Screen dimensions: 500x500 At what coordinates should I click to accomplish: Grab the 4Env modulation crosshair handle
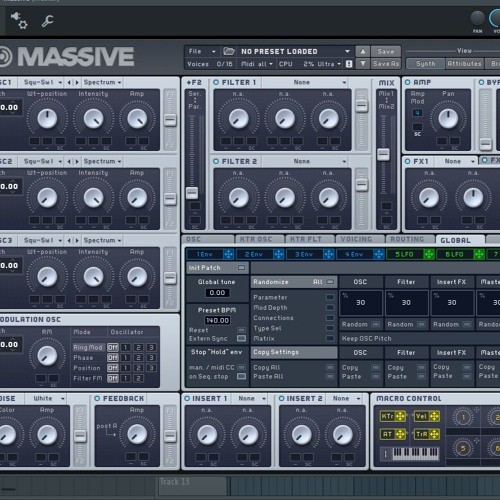click(x=379, y=254)
